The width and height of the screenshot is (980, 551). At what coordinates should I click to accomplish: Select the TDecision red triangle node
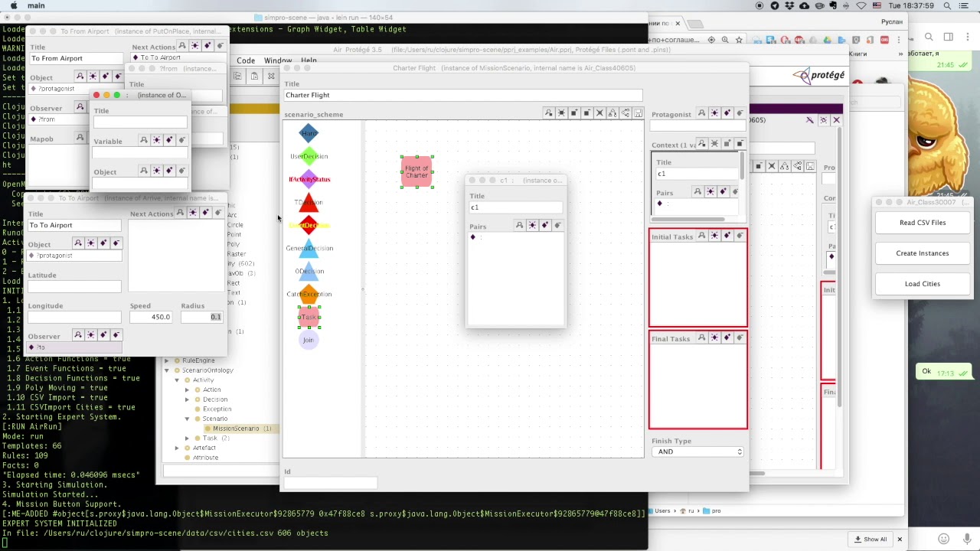[x=309, y=202]
